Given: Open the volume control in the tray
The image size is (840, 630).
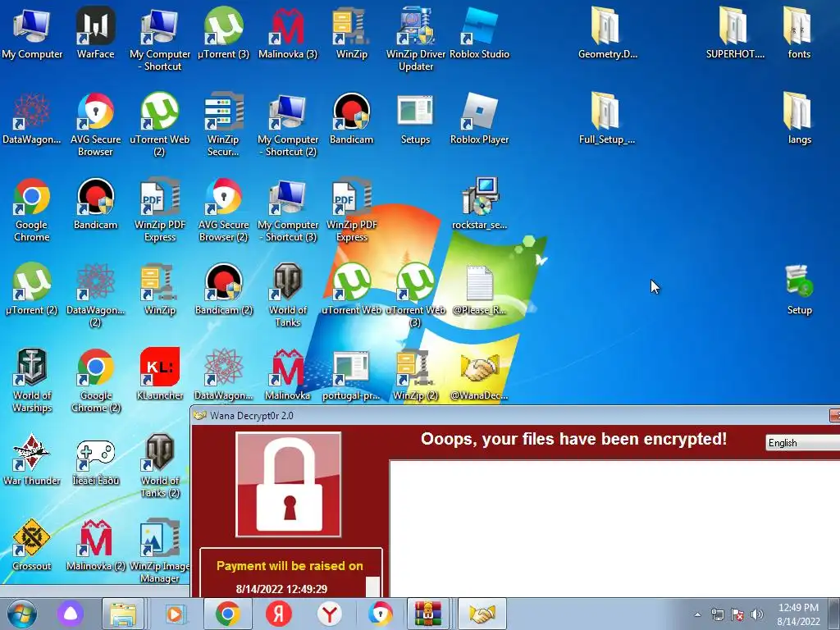Looking at the screenshot, I should pos(756,614).
